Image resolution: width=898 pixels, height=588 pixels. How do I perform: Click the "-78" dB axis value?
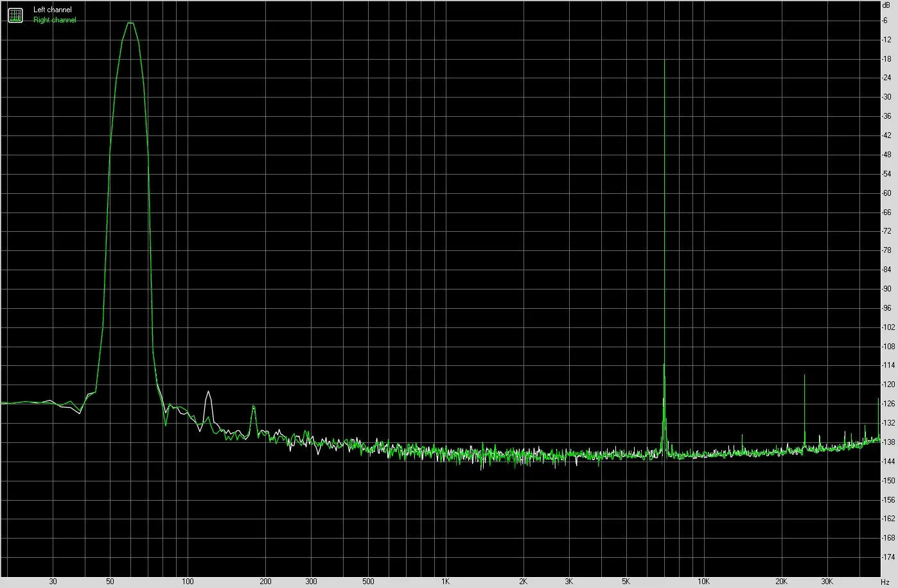click(x=886, y=250)
